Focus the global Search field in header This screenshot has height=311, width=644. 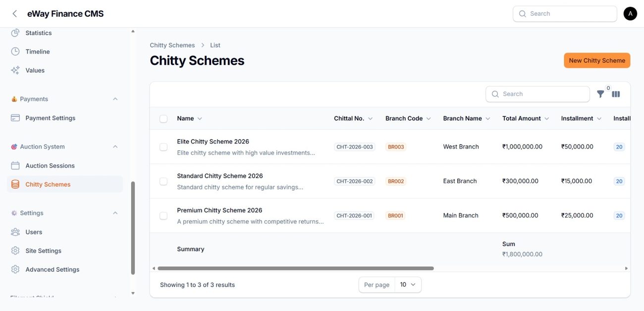pyautogui.click(x=565, y=14)
